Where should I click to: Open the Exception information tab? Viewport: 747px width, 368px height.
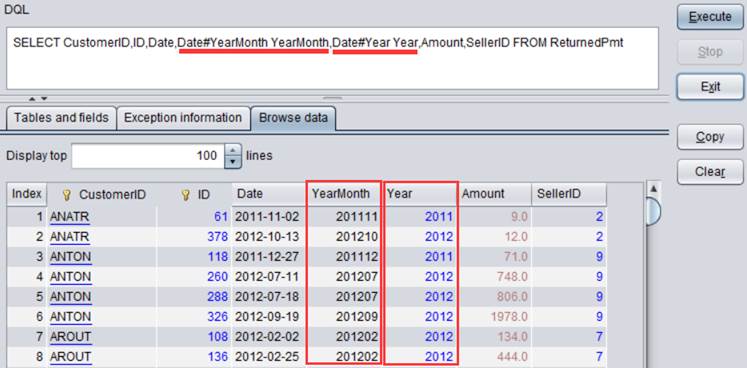[x=183, y=118]
